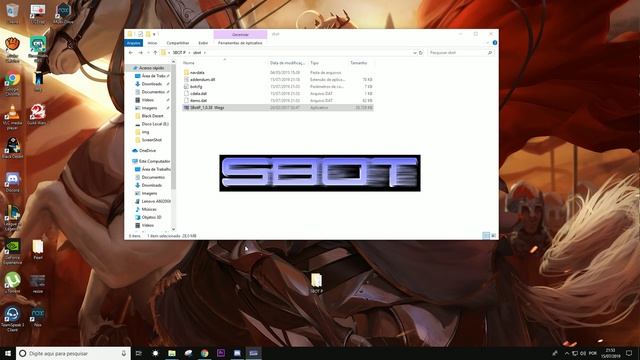Open ScreenShot folder in sidebar

(x=151, y=140)
